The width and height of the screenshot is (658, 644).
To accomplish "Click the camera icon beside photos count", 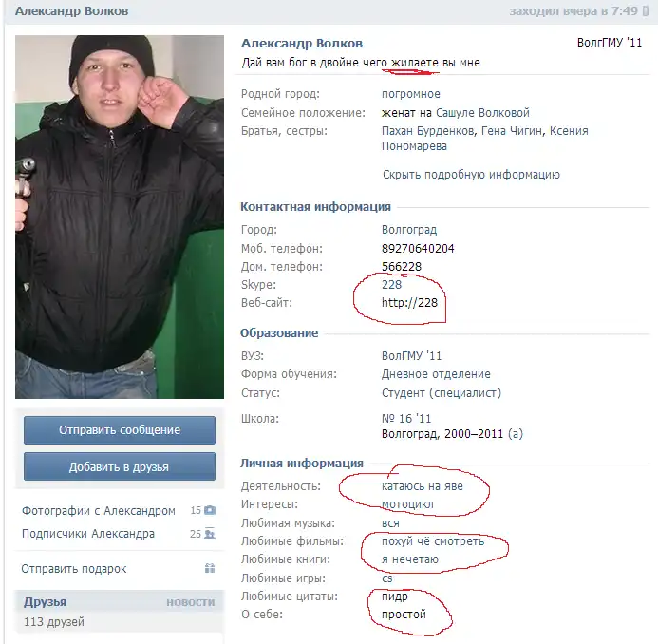I will point(210,510).
